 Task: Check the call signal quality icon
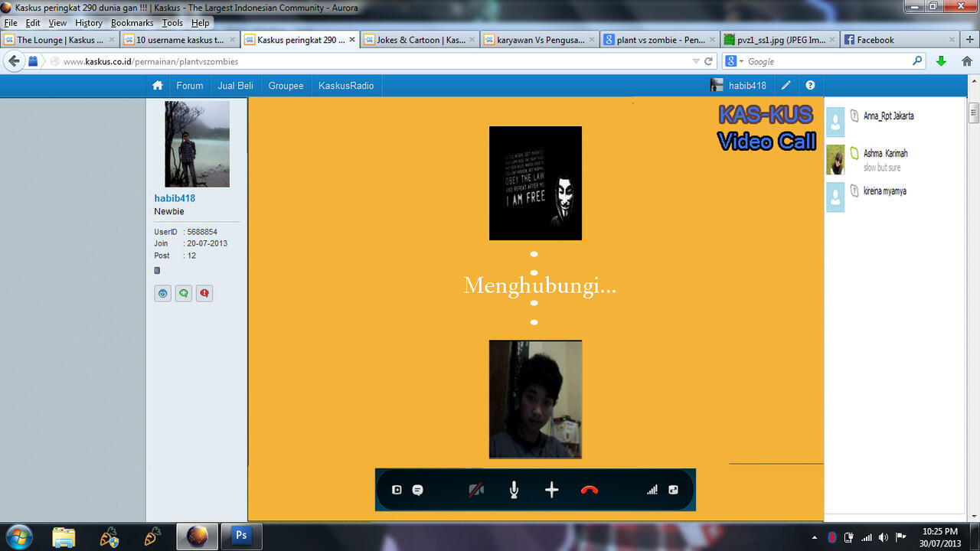[652, 490]
